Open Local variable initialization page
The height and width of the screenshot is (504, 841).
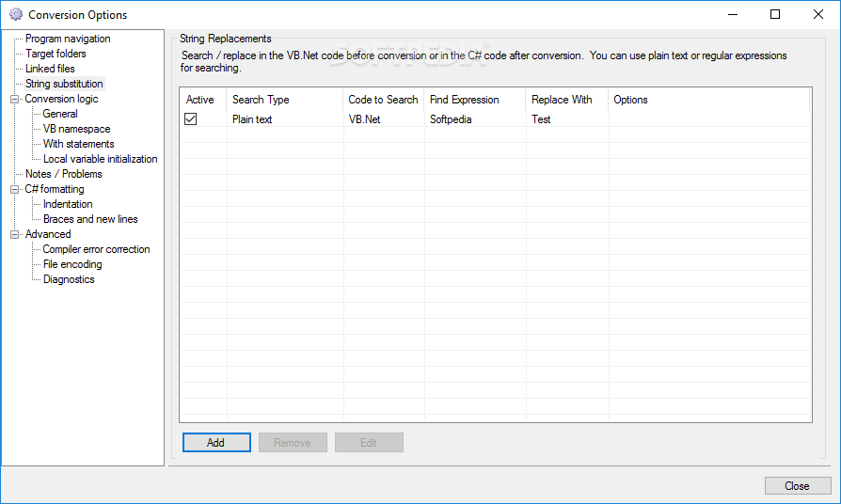tap(101, 159)
